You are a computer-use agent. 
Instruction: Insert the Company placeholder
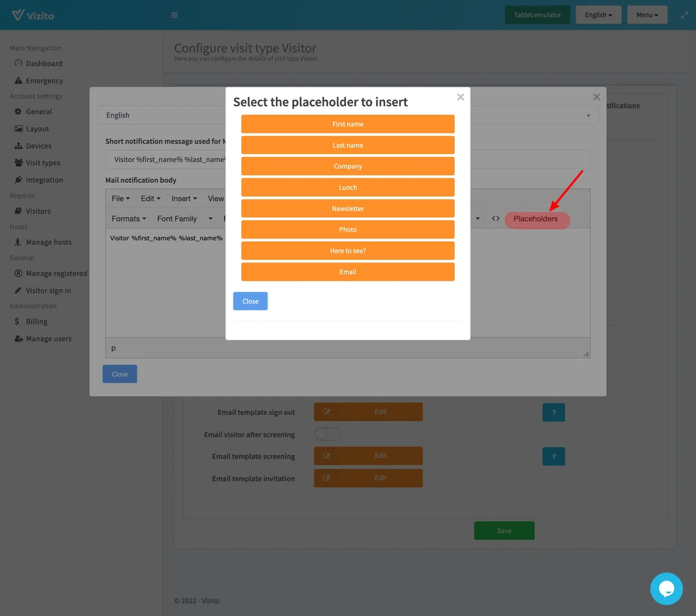click(x=347, y=166)
